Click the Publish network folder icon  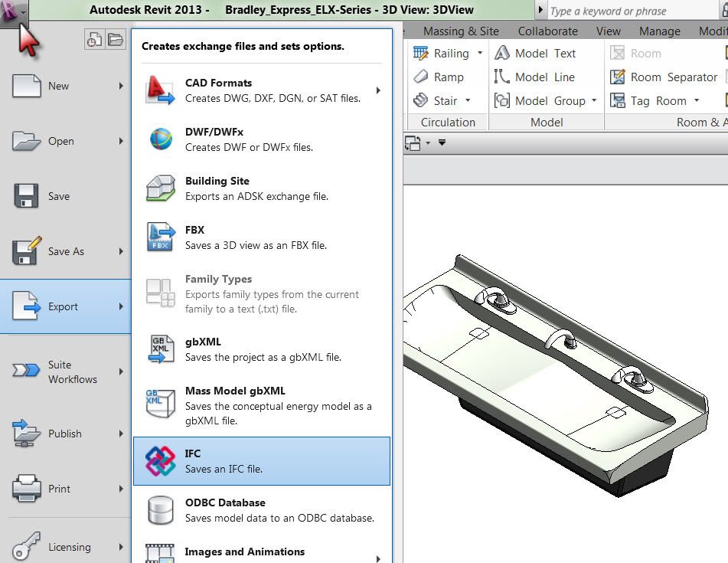(x=27, y=433)
